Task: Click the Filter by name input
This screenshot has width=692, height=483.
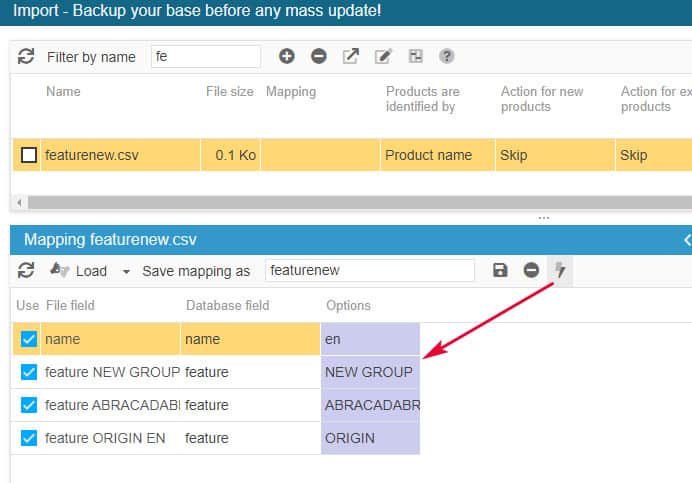Action: [x=205, y=57]
